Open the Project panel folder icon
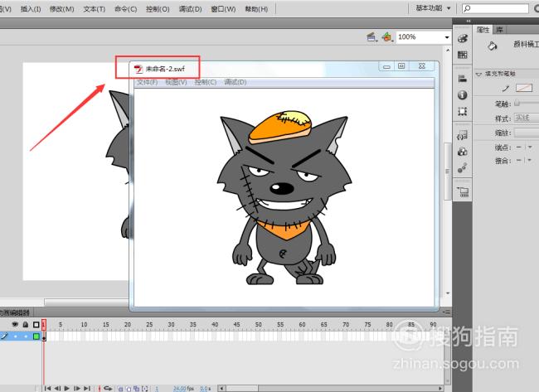The height and width of the screenshot is (392, 539). [463, 191]
